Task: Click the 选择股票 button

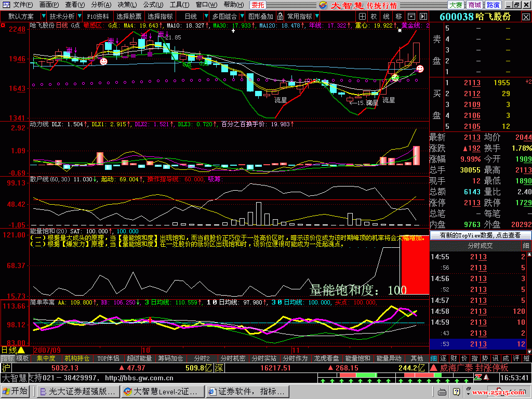Action: click(x=128, y=17)
